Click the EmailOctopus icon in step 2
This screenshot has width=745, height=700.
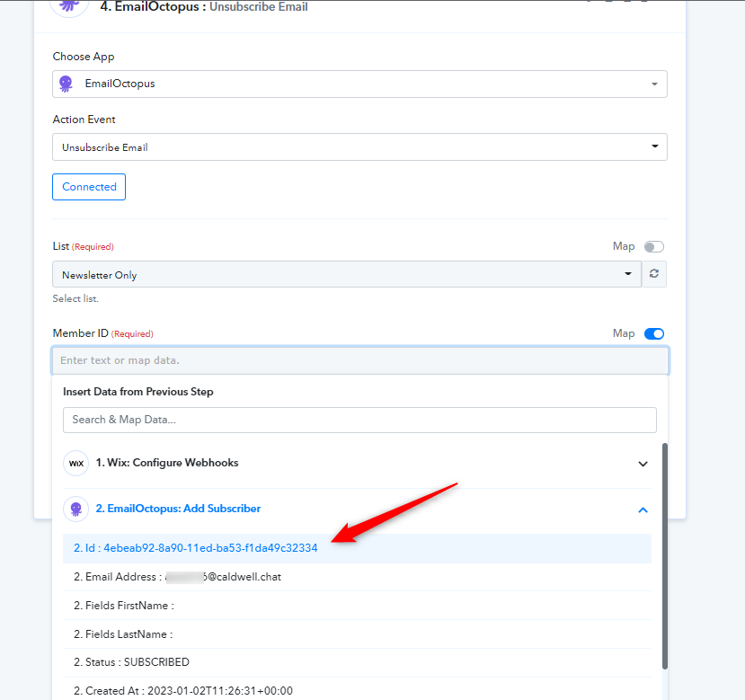(76, 509)
